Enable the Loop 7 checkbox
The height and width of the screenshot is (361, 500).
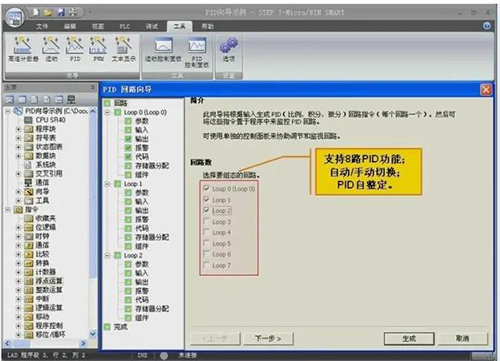pos(207,265)
